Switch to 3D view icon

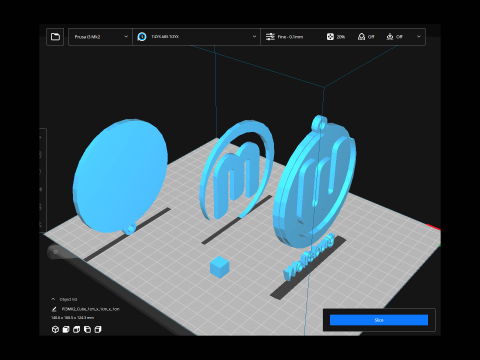click(55, 329)
